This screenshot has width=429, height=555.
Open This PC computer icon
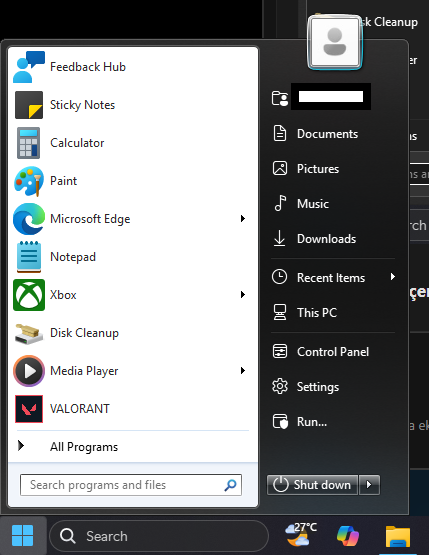click(x=280, y=312)
